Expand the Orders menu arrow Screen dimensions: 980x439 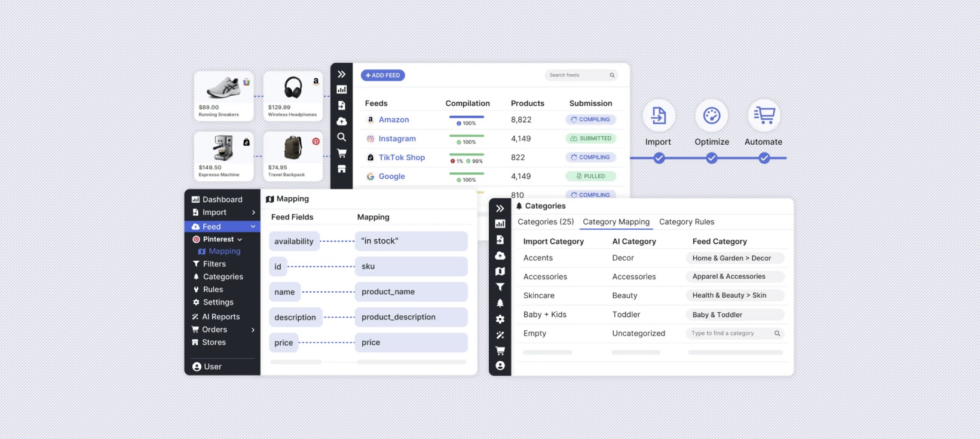[x=253, y=330]
